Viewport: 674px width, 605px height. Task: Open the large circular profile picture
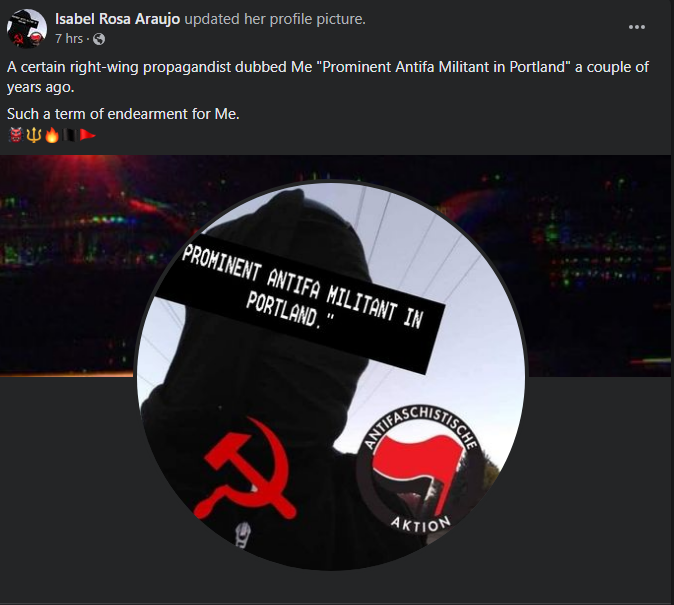click(x=331, y=376)
